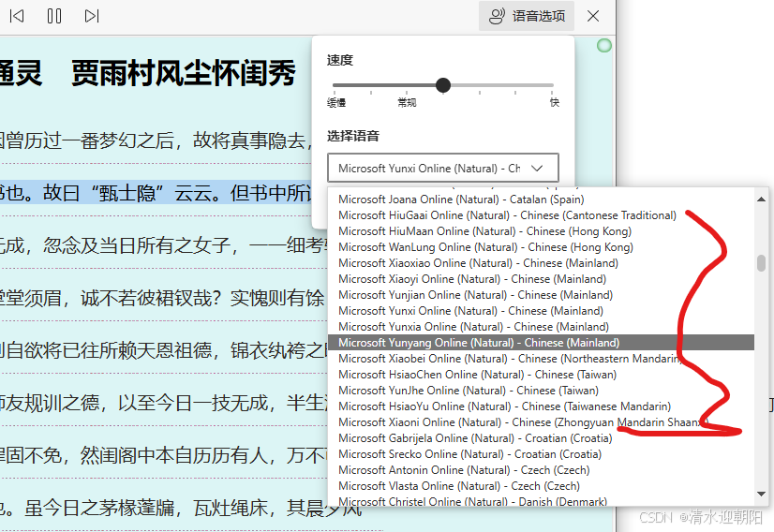
Task: Select Microsoft Vlasta Czech voice
Action: coord(541,485)
